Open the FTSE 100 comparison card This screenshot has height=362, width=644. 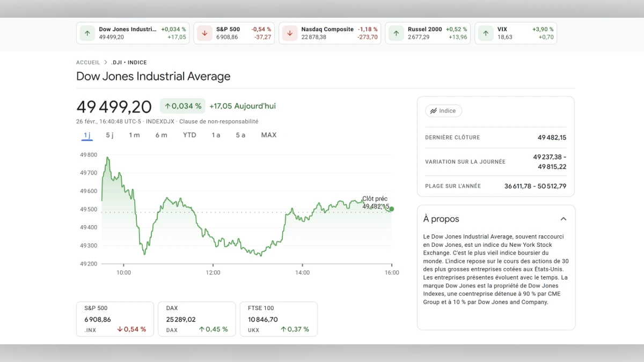[x=279, y=319]
